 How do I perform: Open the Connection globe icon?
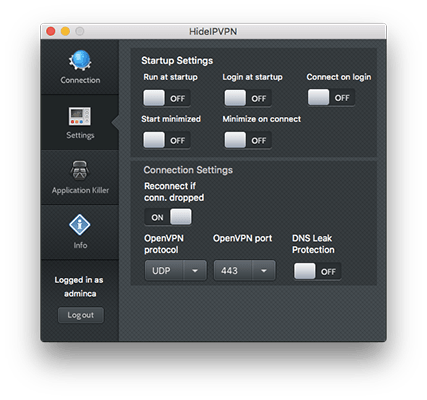pos(80,60)
